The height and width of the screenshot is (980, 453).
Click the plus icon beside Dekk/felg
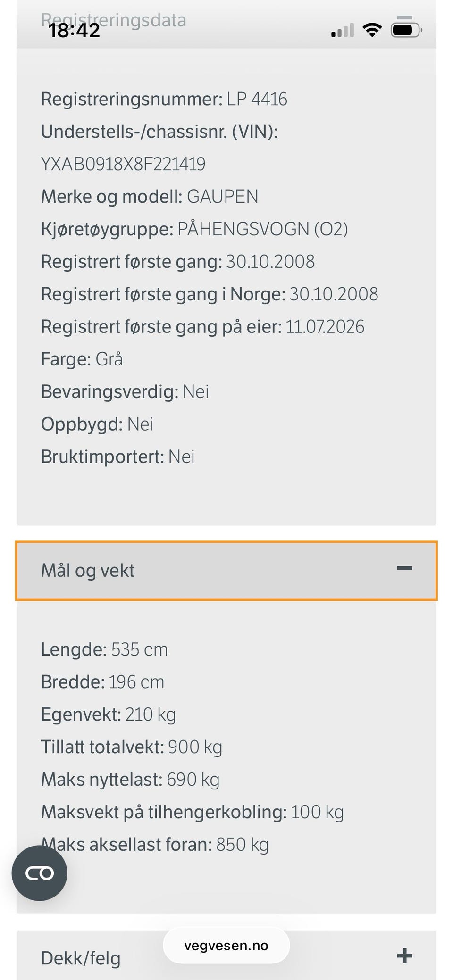[x=404, y=956]
